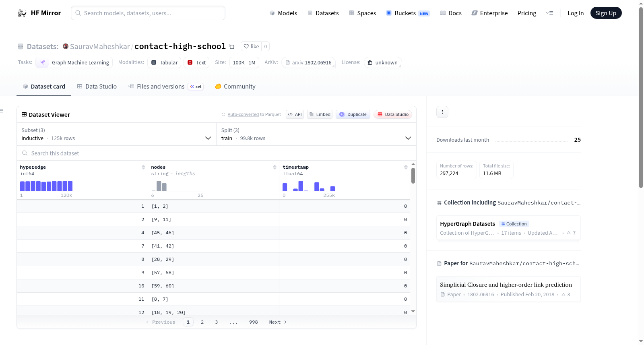Click the SauravMaheshkar author link
This screenshot has width=644, height=345.
(x=100, y=46)
